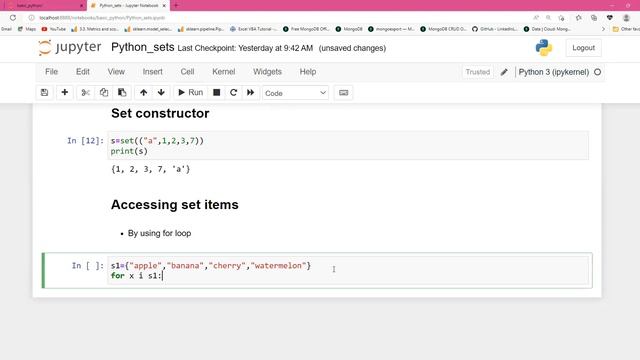Screen dimensions: 640x360
Task: Open the Cell menu
Action: click(187, 72)
